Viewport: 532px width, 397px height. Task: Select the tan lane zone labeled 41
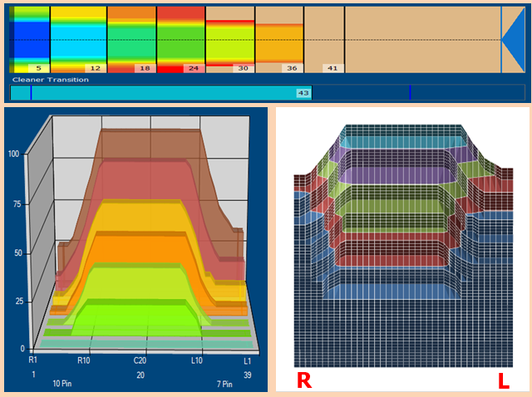click(324, 39)
